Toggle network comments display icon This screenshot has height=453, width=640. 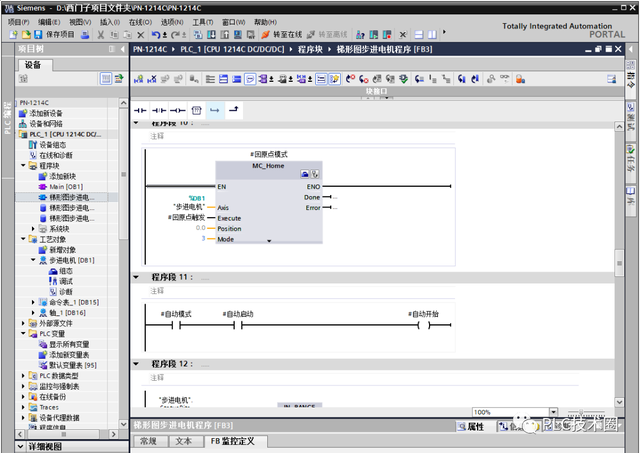point(321,79)
